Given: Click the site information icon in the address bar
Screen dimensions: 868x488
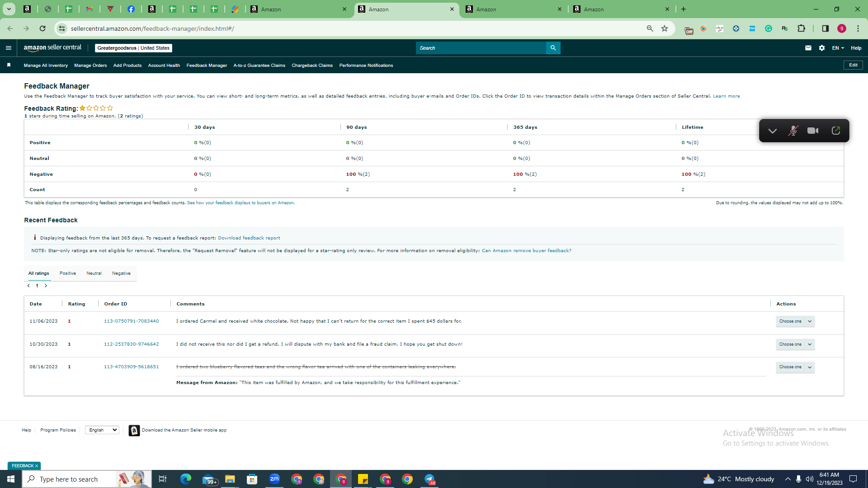Looking at the screenshot, I should tap(62, 28).
